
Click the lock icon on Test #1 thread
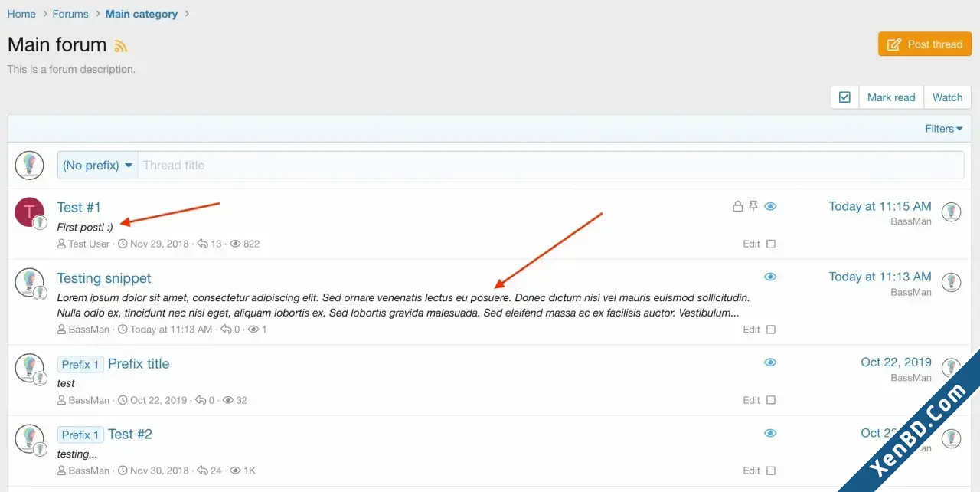[x=737, y=206]
